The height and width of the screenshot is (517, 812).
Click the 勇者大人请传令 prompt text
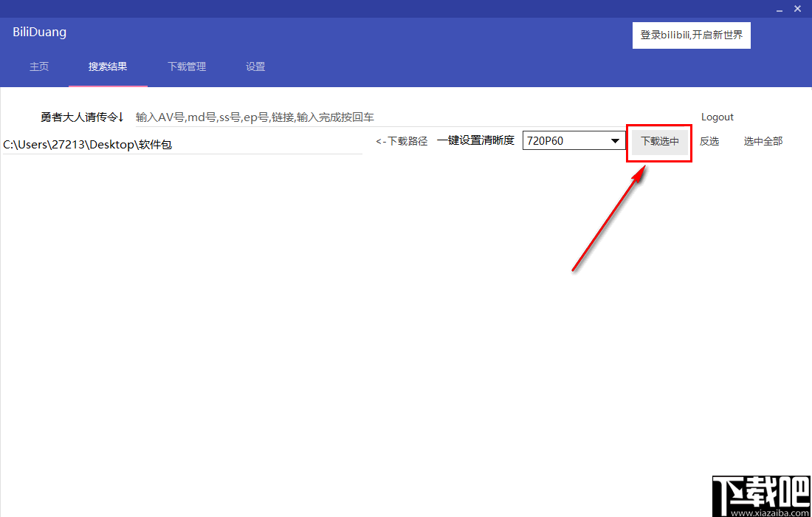click(82, 117)
